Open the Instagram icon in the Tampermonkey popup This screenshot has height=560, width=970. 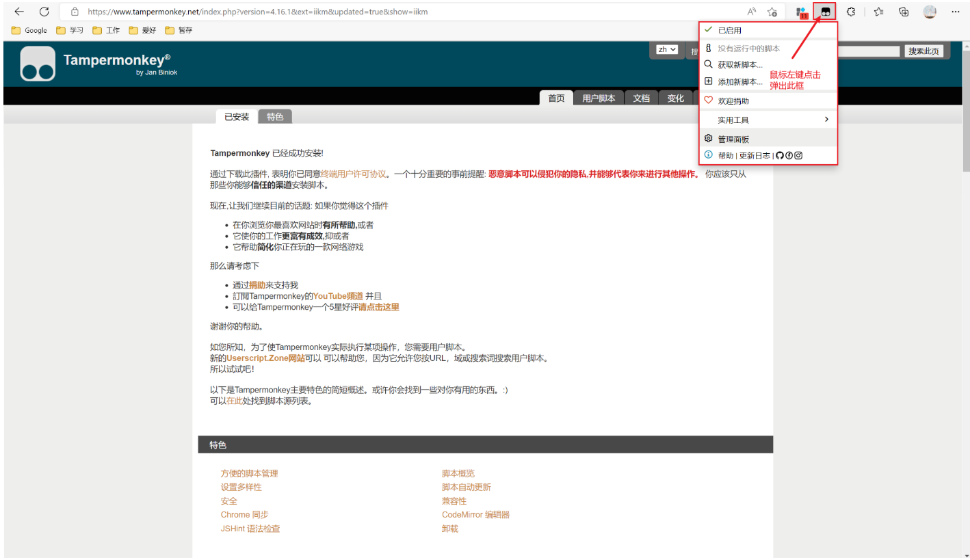(x=798, y=155)
